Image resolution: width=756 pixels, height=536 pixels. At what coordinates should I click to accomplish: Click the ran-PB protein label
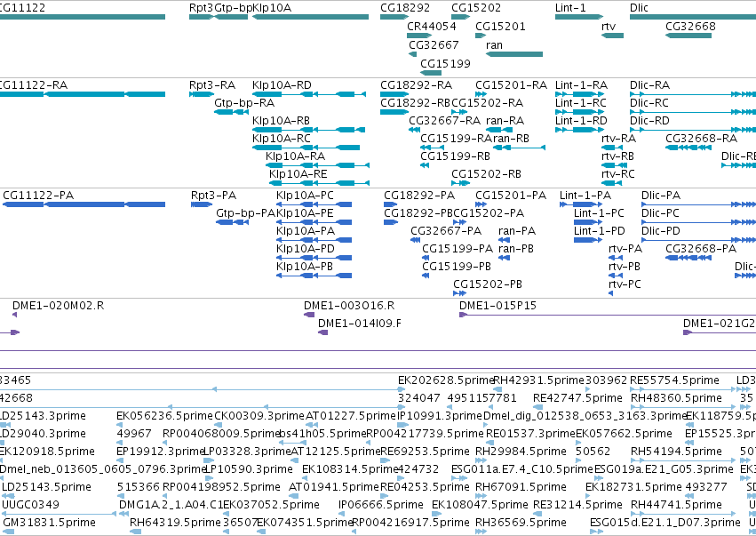coord(516,249)
